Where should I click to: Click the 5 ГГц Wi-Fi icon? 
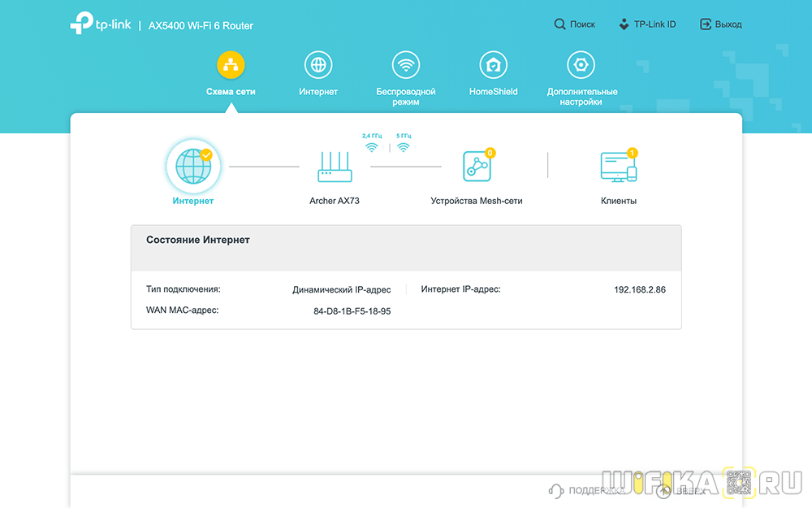click(x=404, y=147)
